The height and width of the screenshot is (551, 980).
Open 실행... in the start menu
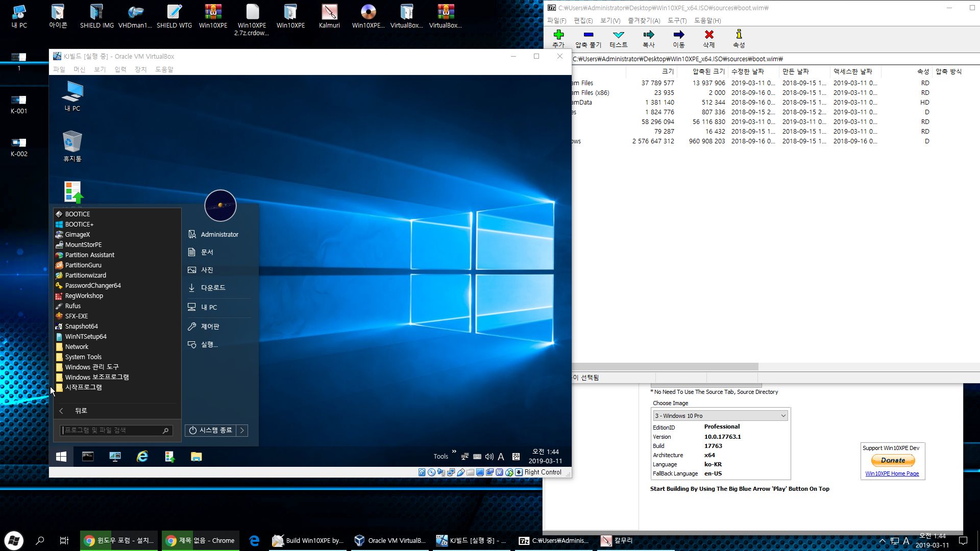pyautogui.click(x=209, y=344)
